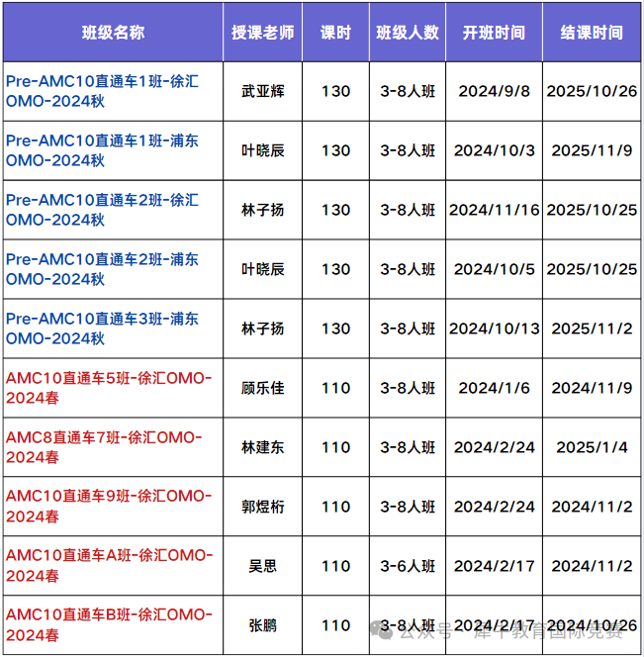Click 110 hours in 吴思 row
644x657 pixels.
click(x=335, y=567)
